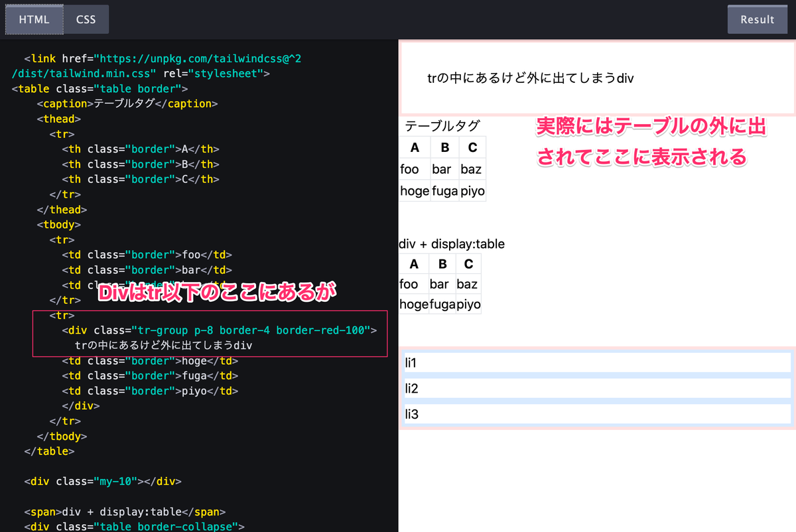Click the closing </thead> tag line

[62, 210]
